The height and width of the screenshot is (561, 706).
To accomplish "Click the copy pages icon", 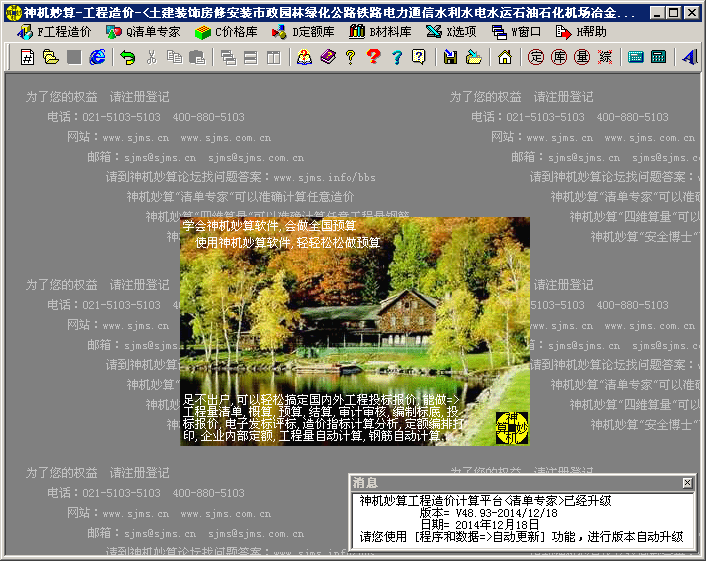I will [174, 57].
